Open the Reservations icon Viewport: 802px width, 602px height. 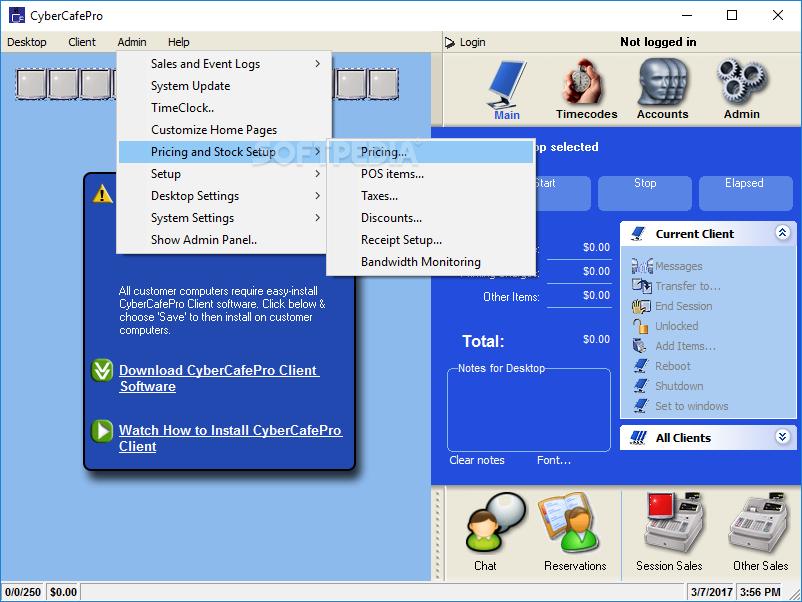tap(570, 522)
